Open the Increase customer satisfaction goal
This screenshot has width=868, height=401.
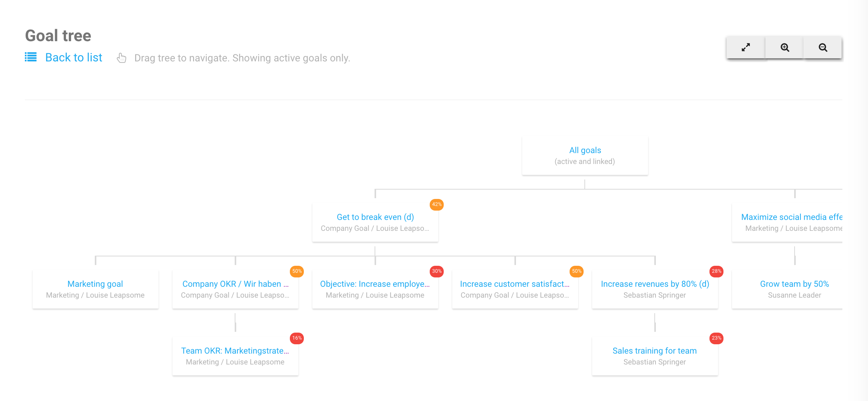(514, 284)
